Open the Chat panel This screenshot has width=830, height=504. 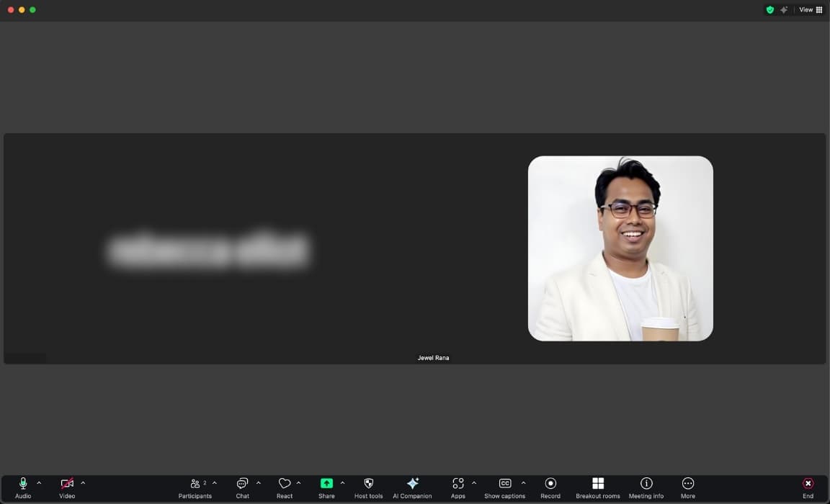click(x=242, y=487)
